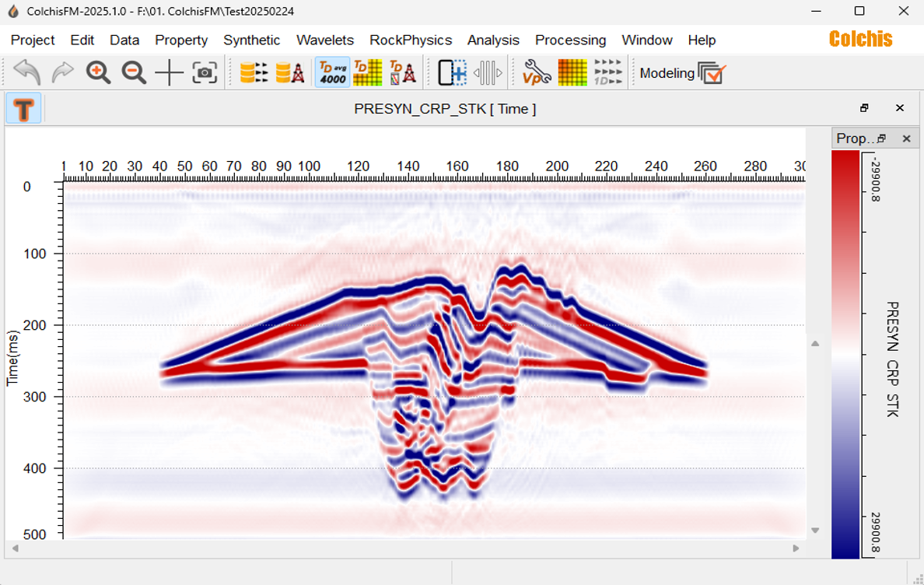Open the Window menu
The height and width of the screenshot is (585, 924).
647,40
